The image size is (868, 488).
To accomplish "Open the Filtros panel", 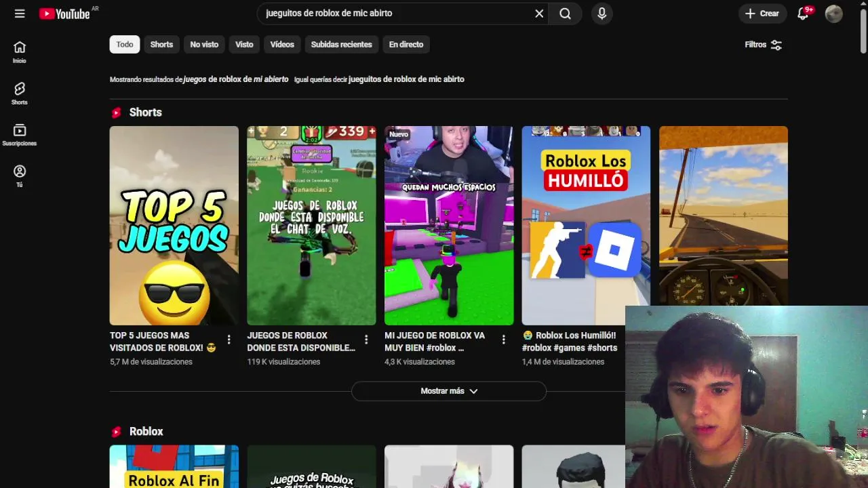I will (x=764, y=45).
